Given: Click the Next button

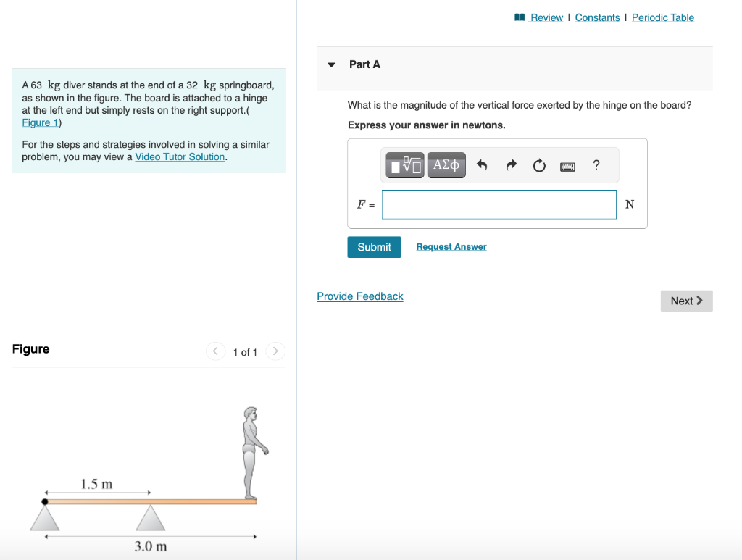Looking at the screenshot, I should [x=685, y=301].
